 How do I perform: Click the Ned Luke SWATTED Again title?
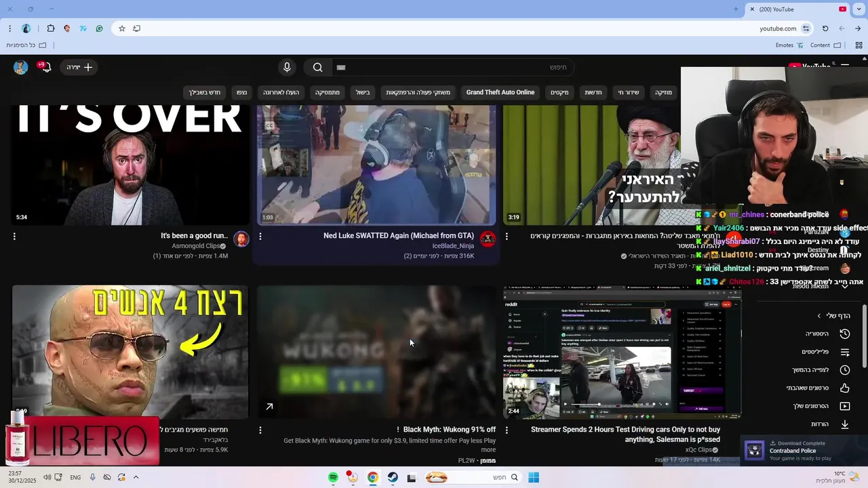click(x=399, y=236)
